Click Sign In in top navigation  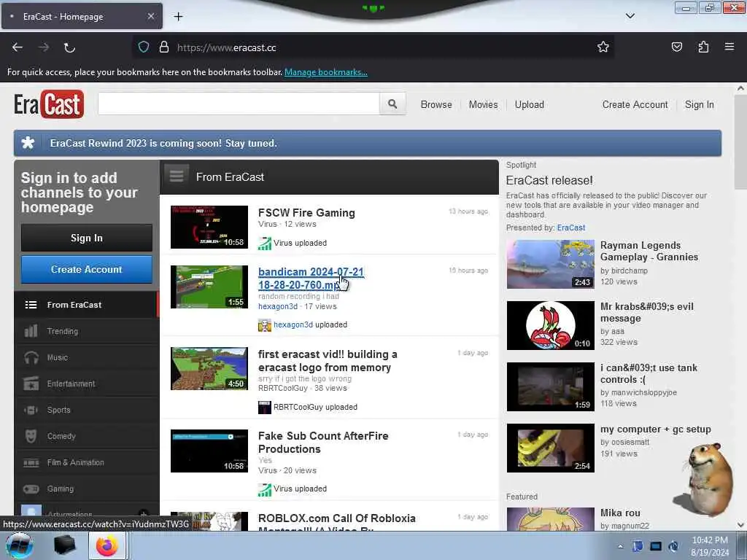point(699,104)
